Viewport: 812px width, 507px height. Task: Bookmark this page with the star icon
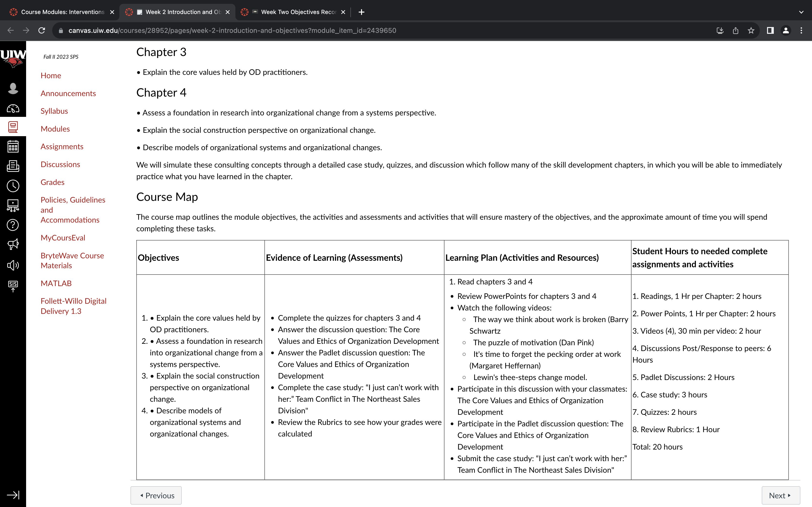751,30
